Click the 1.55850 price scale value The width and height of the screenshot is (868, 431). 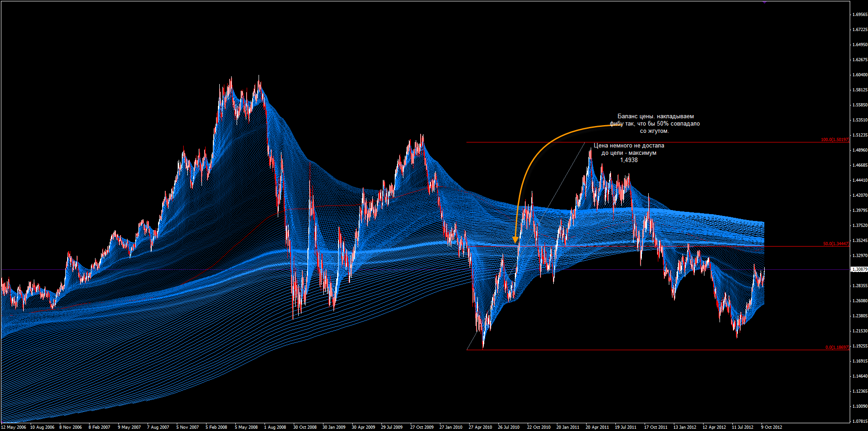pyautogui.click(x=860, y=105)
